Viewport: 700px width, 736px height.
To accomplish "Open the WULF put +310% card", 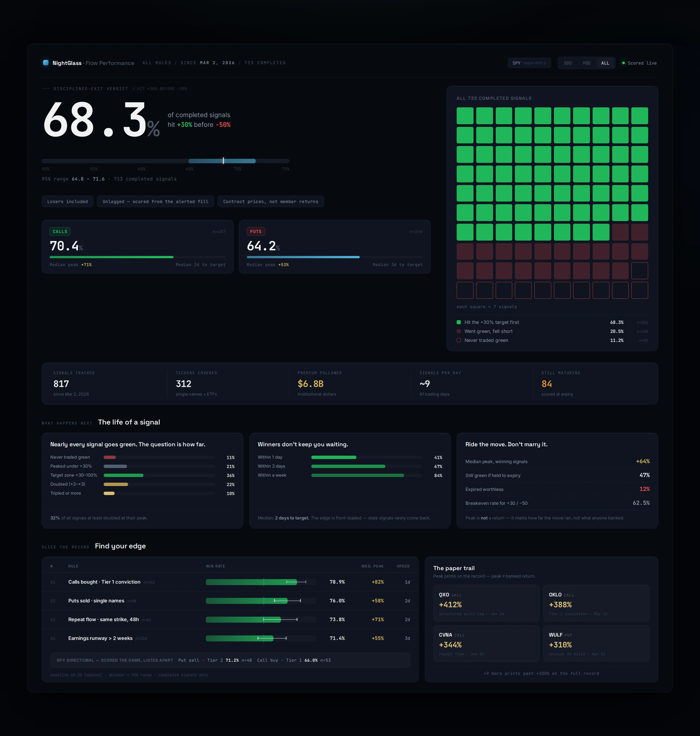I will coord(596,643).
